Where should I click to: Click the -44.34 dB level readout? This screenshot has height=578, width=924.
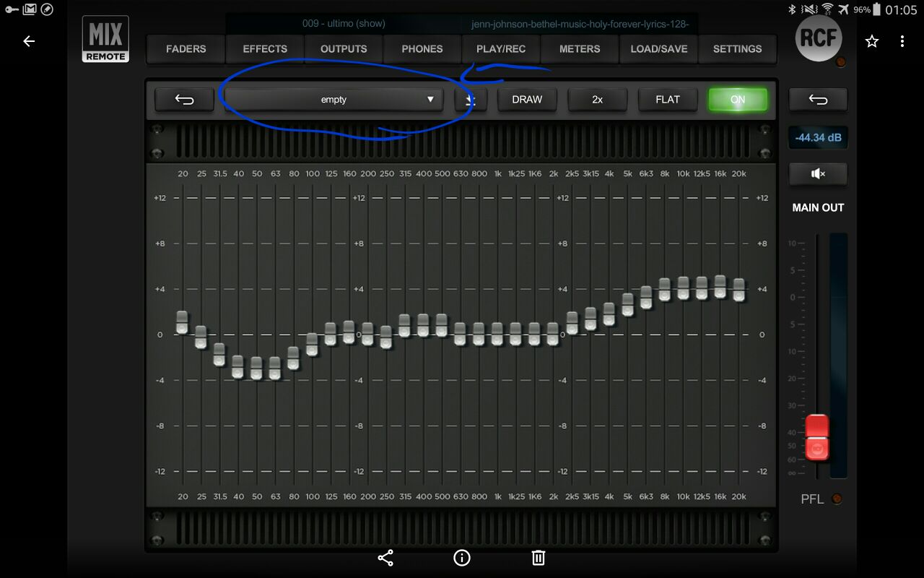tap(818, 137)
